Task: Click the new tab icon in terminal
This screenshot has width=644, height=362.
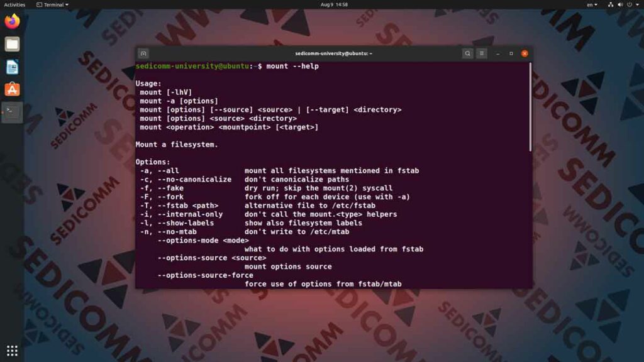Action: (x=143, y=53)
